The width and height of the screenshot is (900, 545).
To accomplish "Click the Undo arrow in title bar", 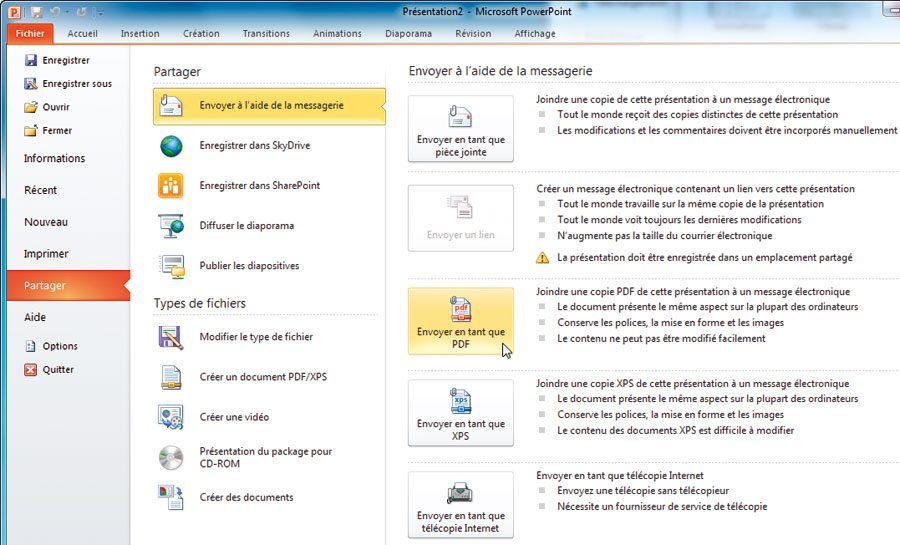I will click(x=57, y=11).
